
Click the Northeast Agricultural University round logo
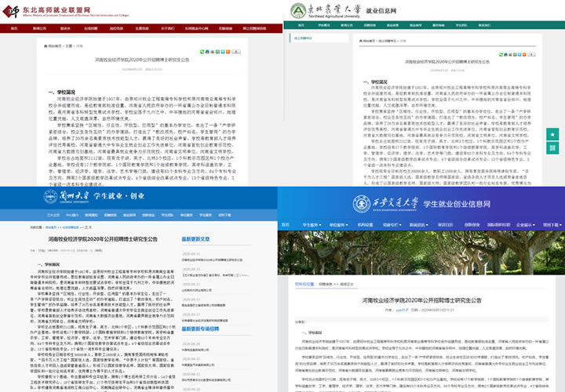(298, 11)
